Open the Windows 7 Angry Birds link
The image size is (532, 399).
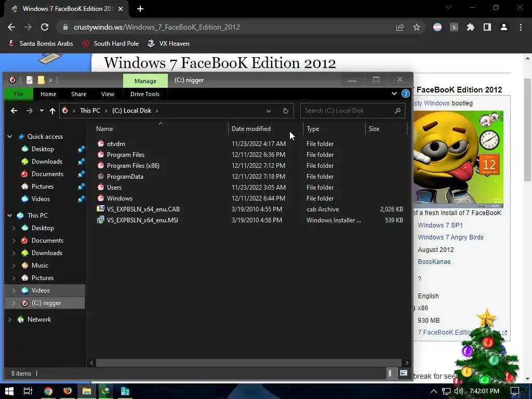tap(450, 237)
